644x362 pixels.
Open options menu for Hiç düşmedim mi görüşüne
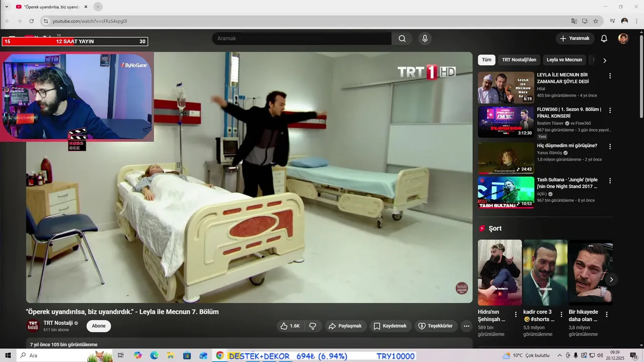pos(610,147)
